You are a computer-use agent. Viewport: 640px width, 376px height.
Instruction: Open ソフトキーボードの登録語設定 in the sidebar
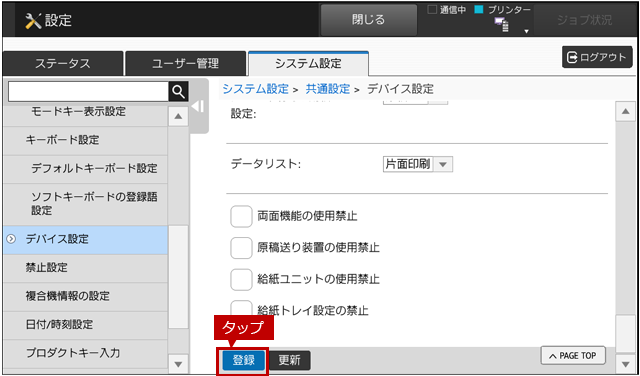[x=85, y=204]
